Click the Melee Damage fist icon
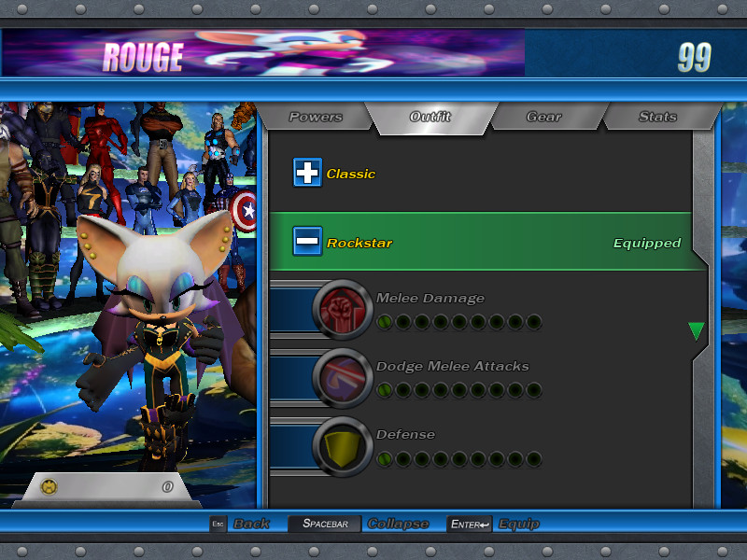The height and width of the screenshot is (560, 747). point(342,310)
